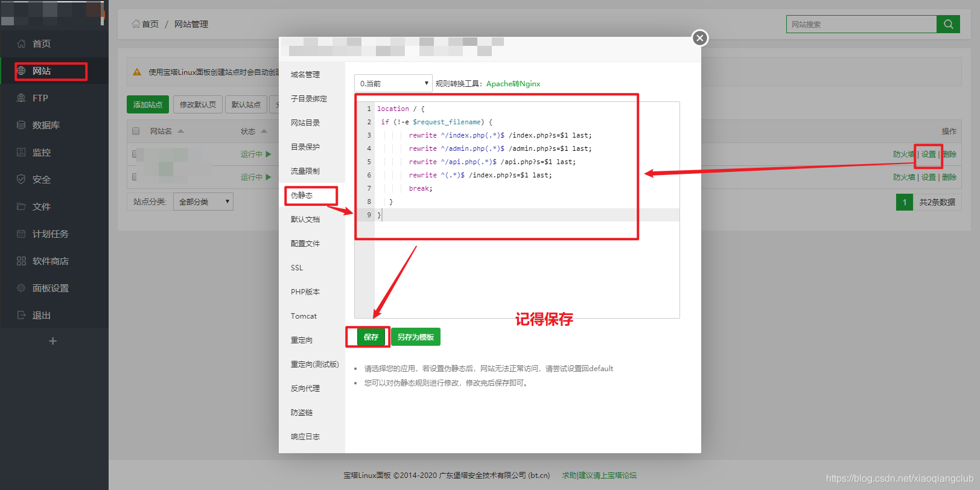Click the green search magnifier button
This screenshot has width=980, height=490.
(948, 24)
